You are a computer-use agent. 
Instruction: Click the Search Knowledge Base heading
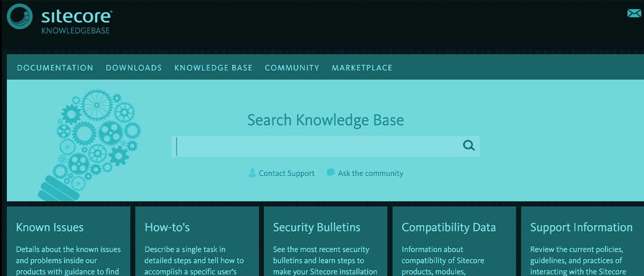[325, 120]
